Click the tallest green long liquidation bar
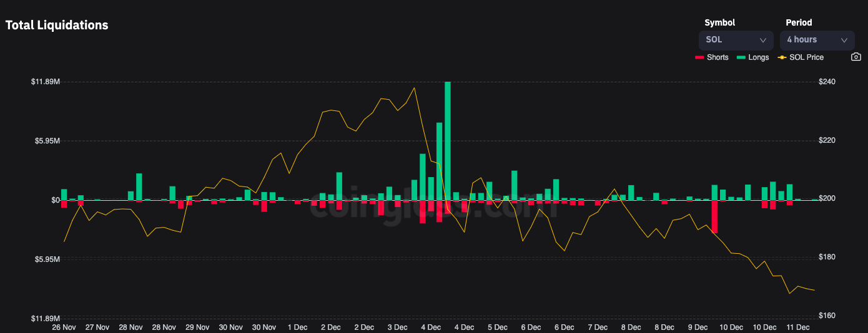 pos(448,141)
